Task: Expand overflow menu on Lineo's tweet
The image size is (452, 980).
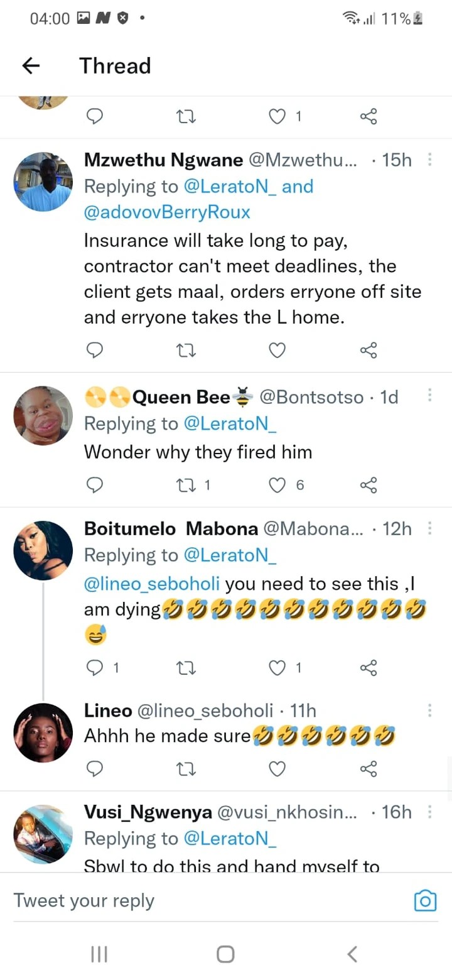Action: click(x=430, y=710)
